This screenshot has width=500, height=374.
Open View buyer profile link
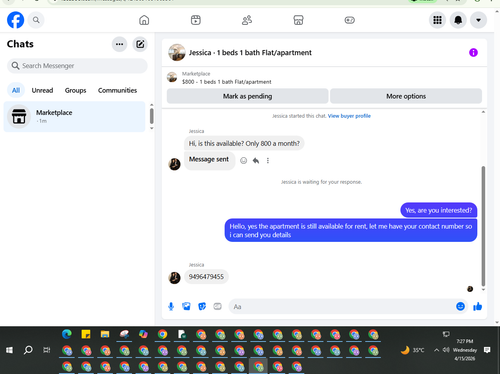tap(349, 116)
